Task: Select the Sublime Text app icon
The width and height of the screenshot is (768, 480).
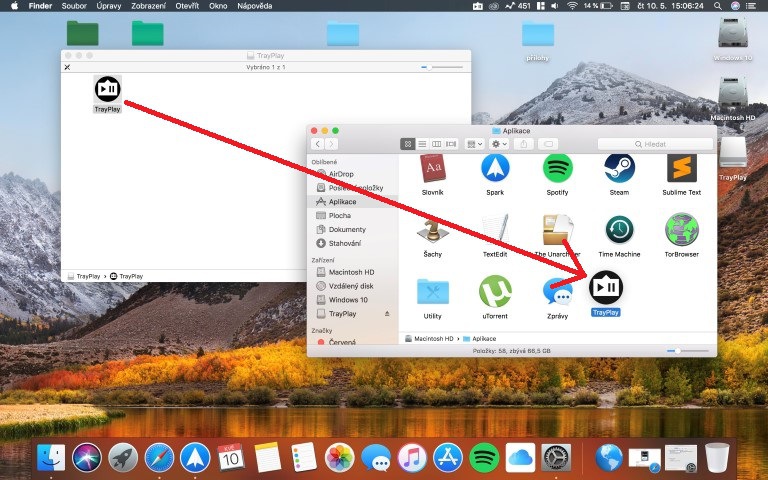Action: pyautogui.click(x=681, y=168)
